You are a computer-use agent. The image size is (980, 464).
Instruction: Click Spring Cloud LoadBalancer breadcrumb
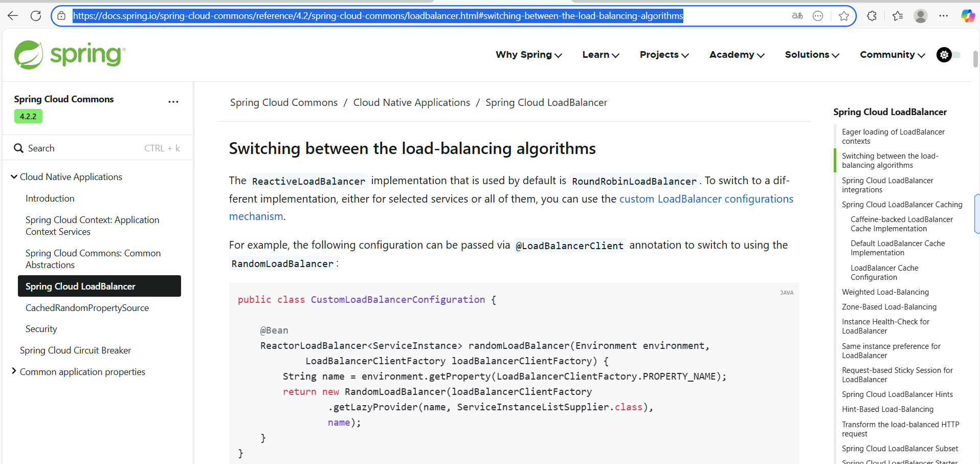[546, 102]
